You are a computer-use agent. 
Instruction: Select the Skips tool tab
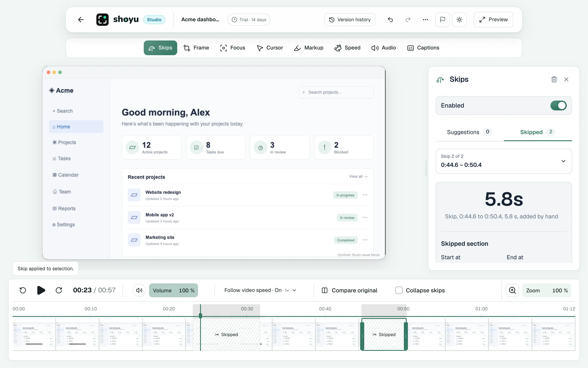pyautogui.click(x=160, y=48)
